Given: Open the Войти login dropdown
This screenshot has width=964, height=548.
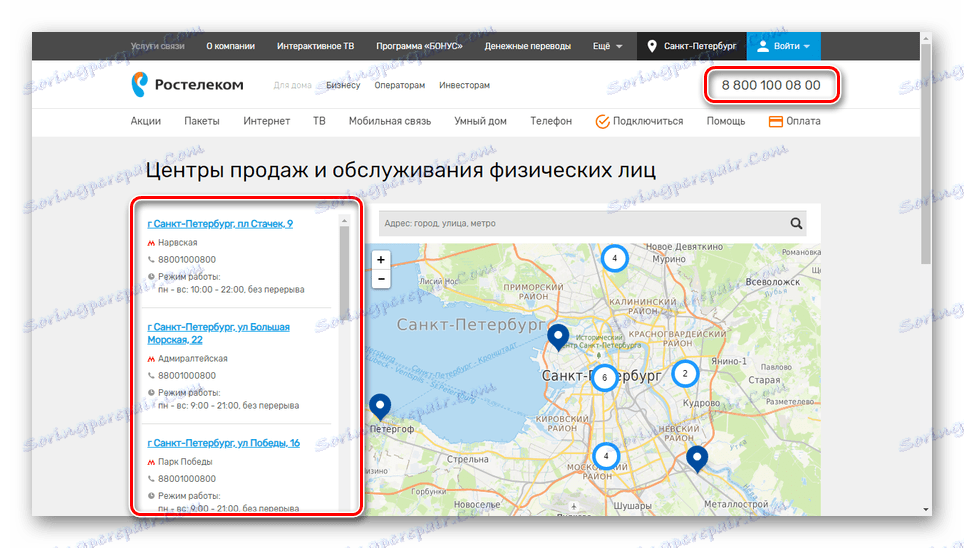Looking at the screenshot, I should tap(783, 46).
